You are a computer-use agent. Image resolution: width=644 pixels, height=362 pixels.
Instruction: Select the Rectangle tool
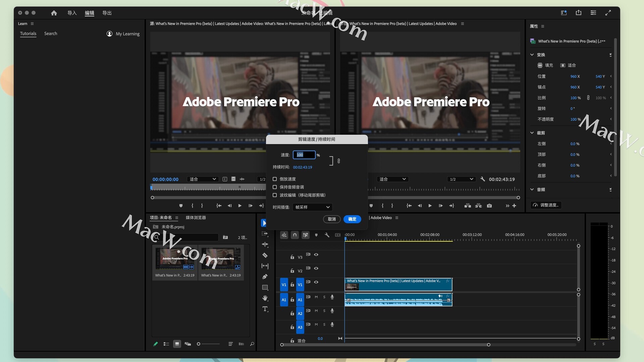point(265,287)
